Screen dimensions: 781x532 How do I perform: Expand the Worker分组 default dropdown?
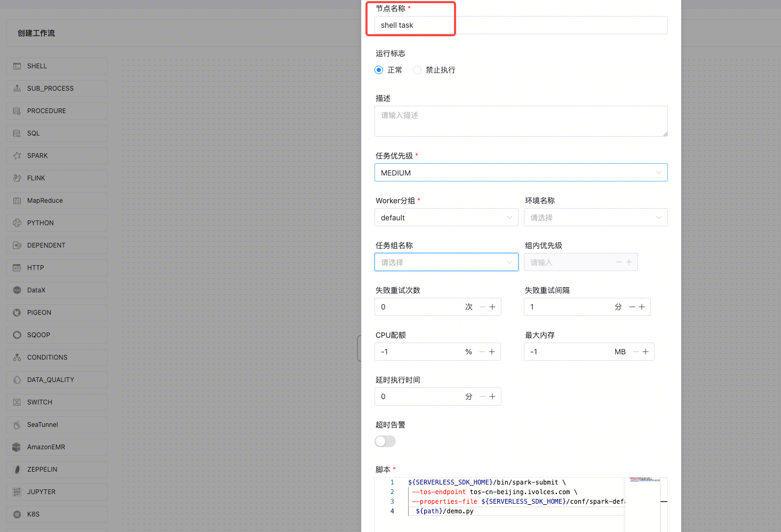[x=447, y=217]
